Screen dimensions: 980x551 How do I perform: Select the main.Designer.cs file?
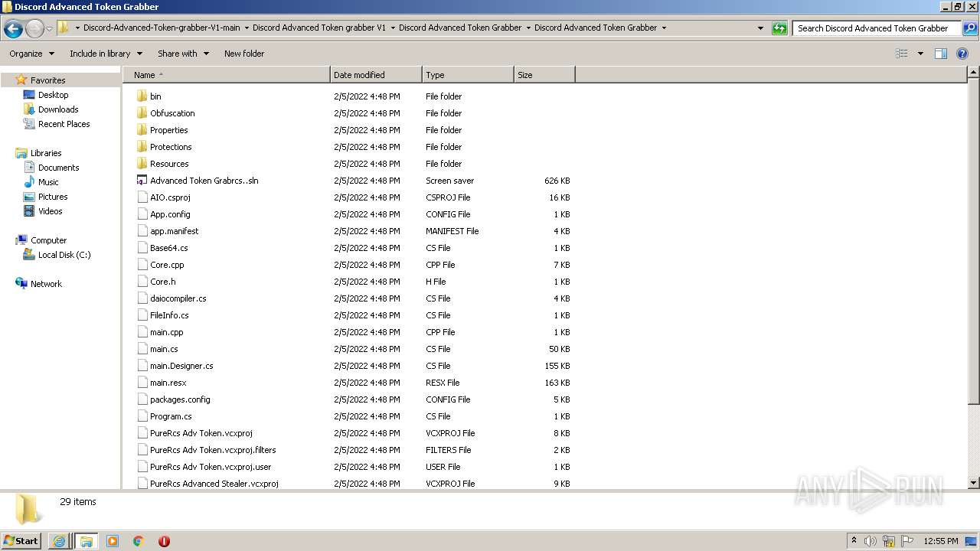[181, 366]
